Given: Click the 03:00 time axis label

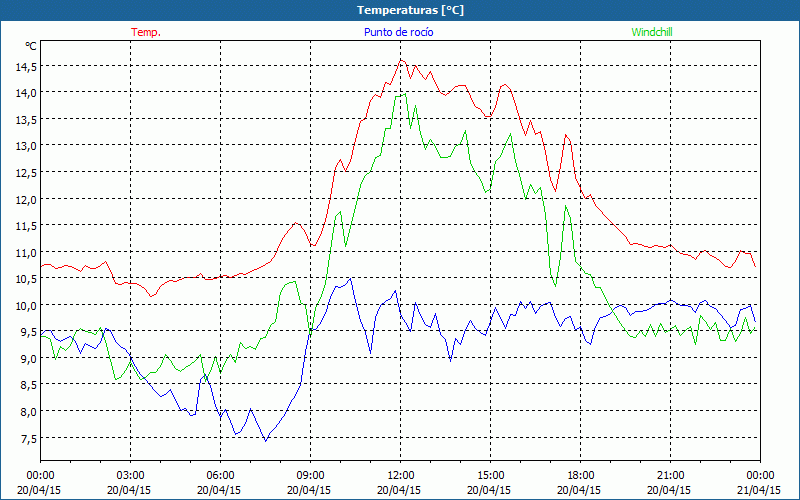Looking at the screenshot, I should pos(130,476).
